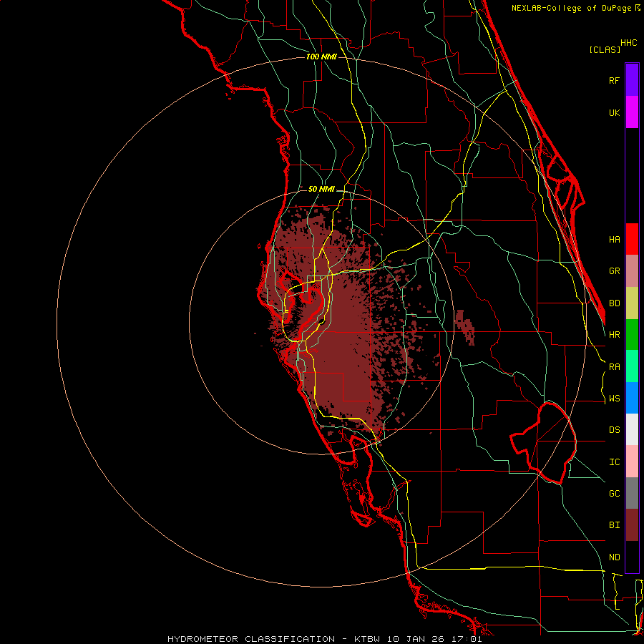
Task: Click the BI legend label
Action: coord(614,525)
